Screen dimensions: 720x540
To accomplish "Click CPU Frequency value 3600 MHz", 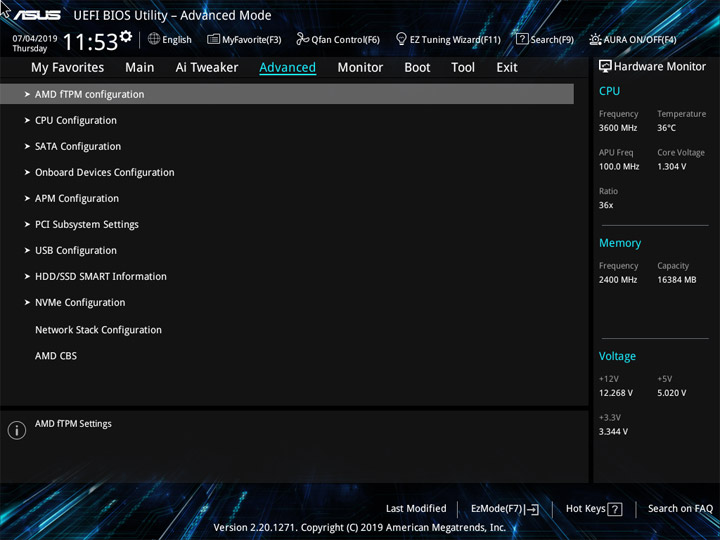I will point(618,128).
